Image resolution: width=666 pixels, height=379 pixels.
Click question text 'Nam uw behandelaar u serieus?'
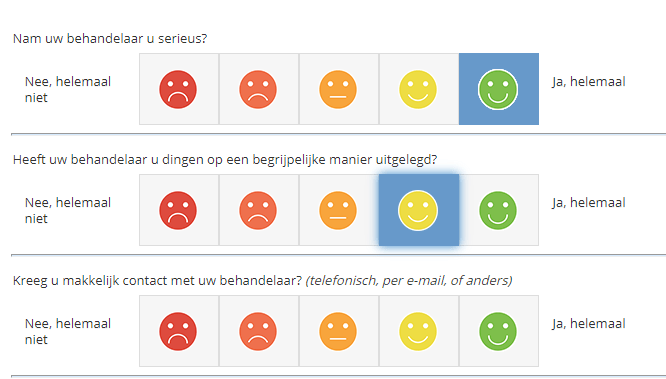[x=110, y=39]
